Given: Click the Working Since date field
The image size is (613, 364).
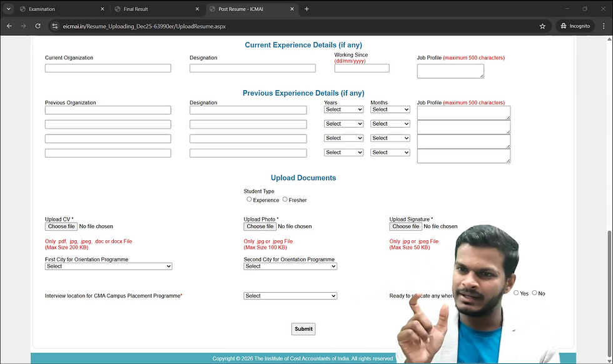Looking at the screenshot, I should tap(362, 68).
